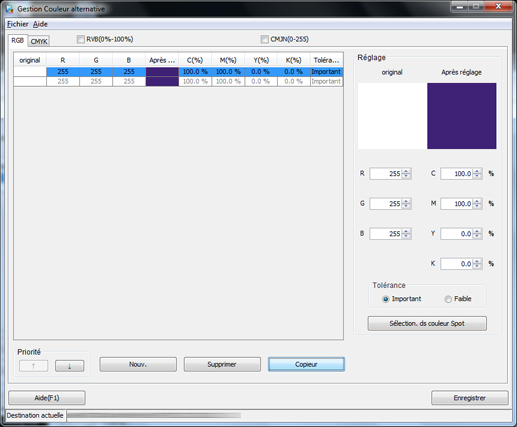
Task: Click the R column header
Action: 63,60
